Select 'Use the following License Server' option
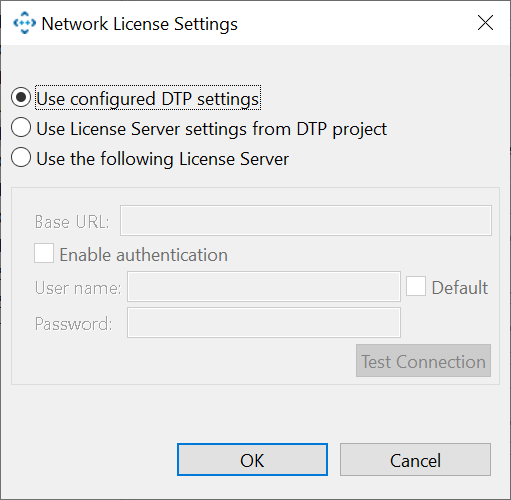Image resolution: width=511 pixels, height=500 pixels. (21, 157)
